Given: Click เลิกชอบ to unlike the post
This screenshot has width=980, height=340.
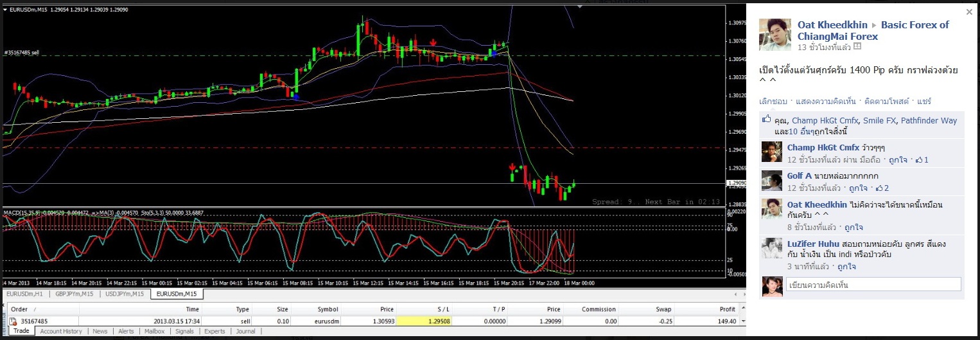Looking at the screenshot, I should [x=773, y=102].
